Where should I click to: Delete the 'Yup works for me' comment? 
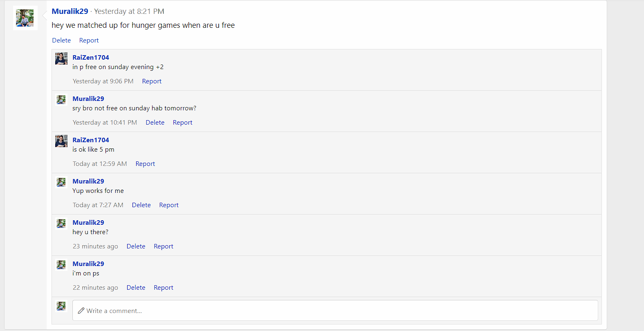[141, 205]
